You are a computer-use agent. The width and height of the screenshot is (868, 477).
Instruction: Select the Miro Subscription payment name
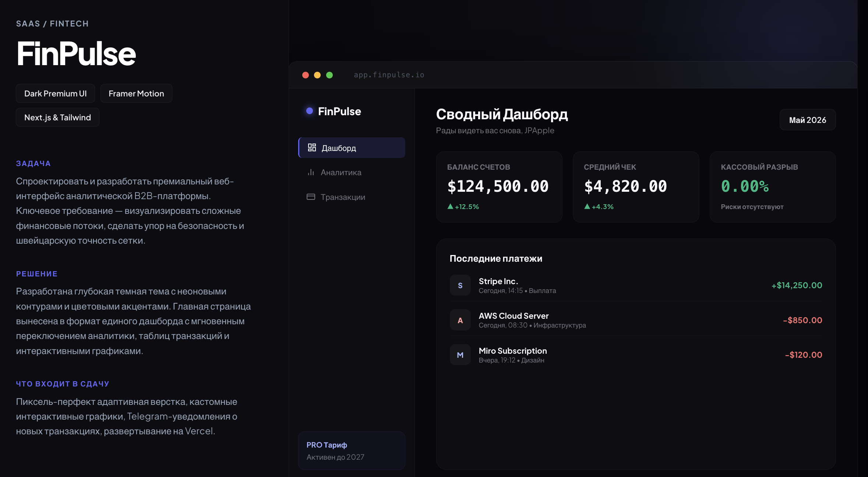click(513, 351)
